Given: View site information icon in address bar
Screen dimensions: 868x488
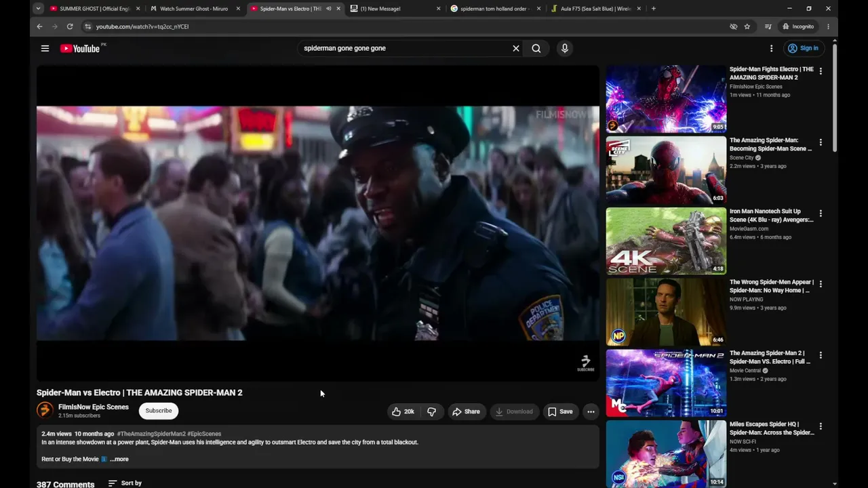Looking at the screenshot, I should click(87, 26).
